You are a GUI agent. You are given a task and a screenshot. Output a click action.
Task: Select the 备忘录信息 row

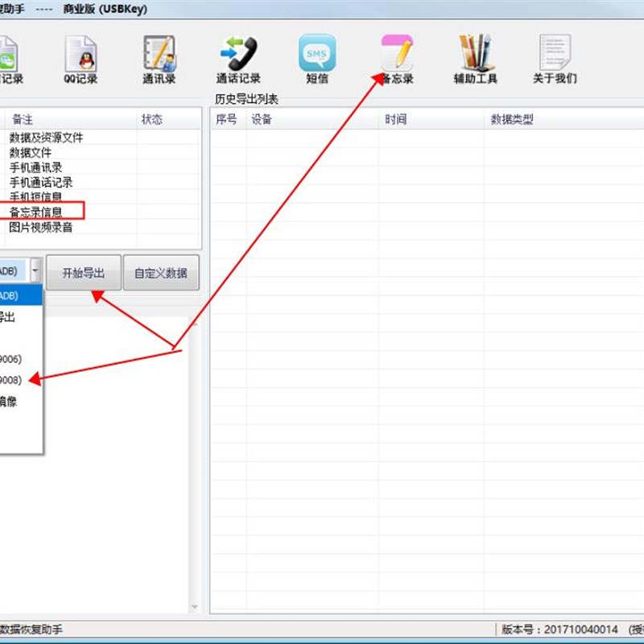click(101, 212)
